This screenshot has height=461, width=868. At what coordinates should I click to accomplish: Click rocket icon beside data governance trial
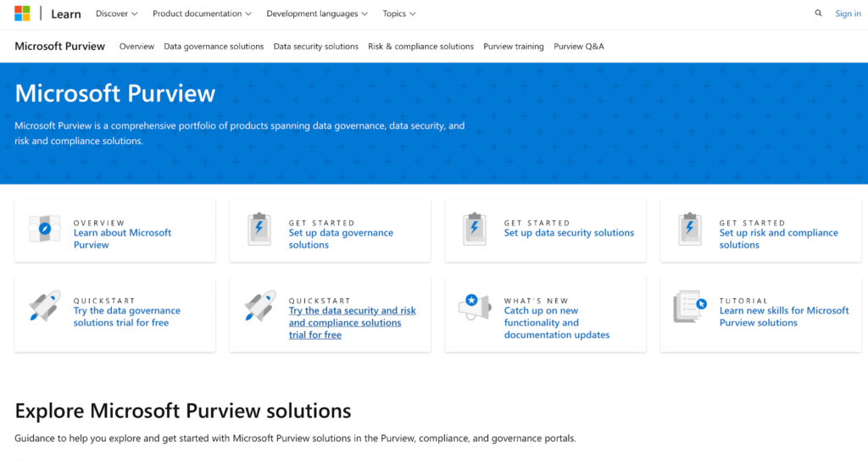(44, 306)
